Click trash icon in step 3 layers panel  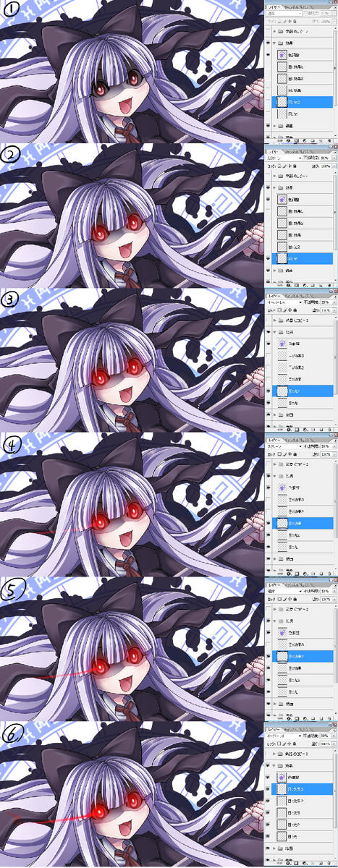(x=329, y=430)
